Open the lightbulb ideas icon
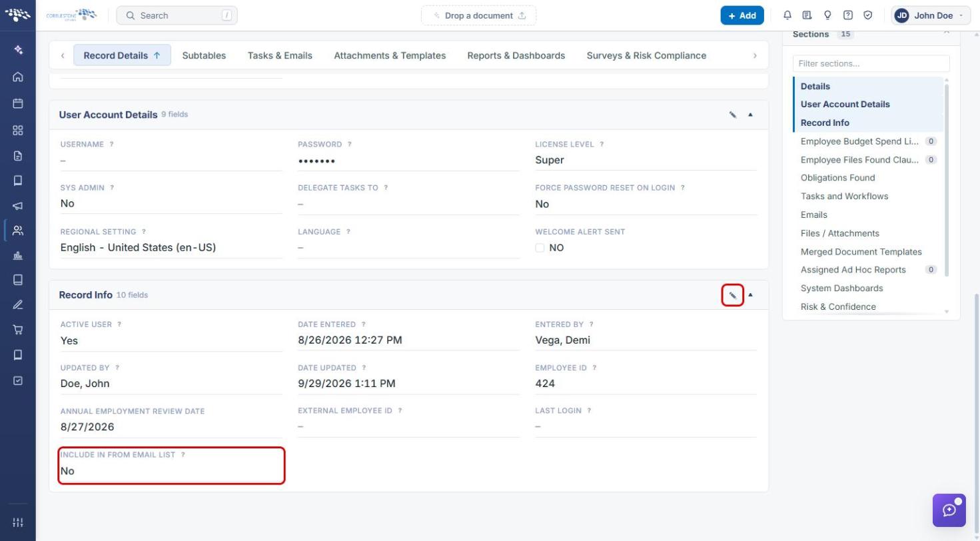The width and height of the screenshot is (980, 541). pos(827,15)
